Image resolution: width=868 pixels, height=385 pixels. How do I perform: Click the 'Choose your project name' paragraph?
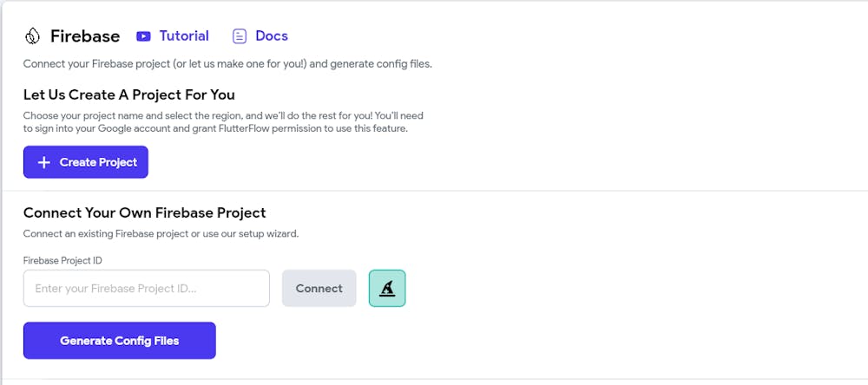coord(223,122)
